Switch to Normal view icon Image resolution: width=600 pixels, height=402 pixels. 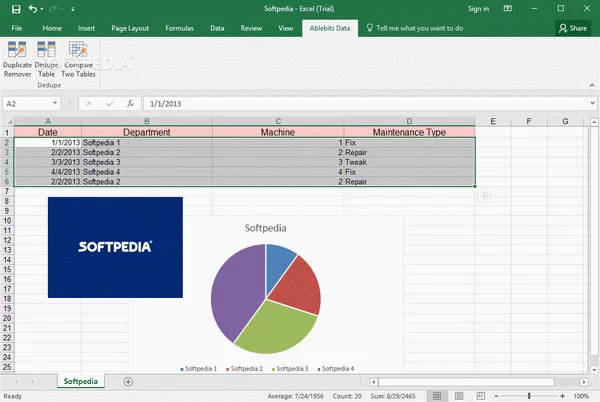437,396
